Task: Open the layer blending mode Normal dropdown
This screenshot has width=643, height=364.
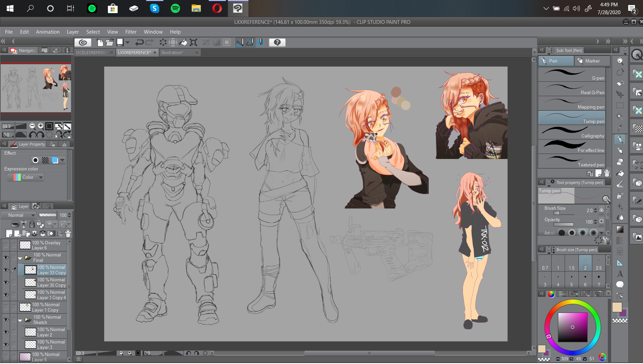Action: (18, 215)
